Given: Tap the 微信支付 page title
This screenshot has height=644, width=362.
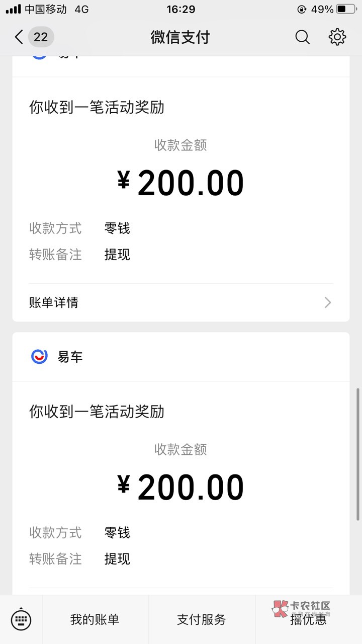Looking at the screenshot, I should point(180,37).
